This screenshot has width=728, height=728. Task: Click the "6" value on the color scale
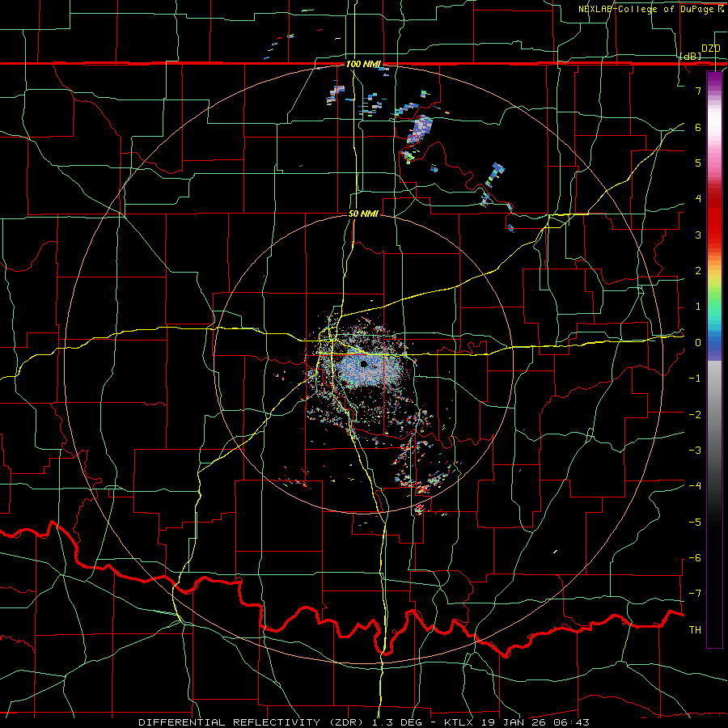coord(698,127)
